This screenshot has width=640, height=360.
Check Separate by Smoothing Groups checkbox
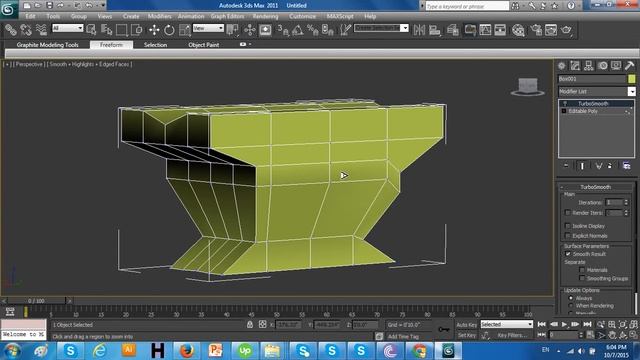(582, 278)
